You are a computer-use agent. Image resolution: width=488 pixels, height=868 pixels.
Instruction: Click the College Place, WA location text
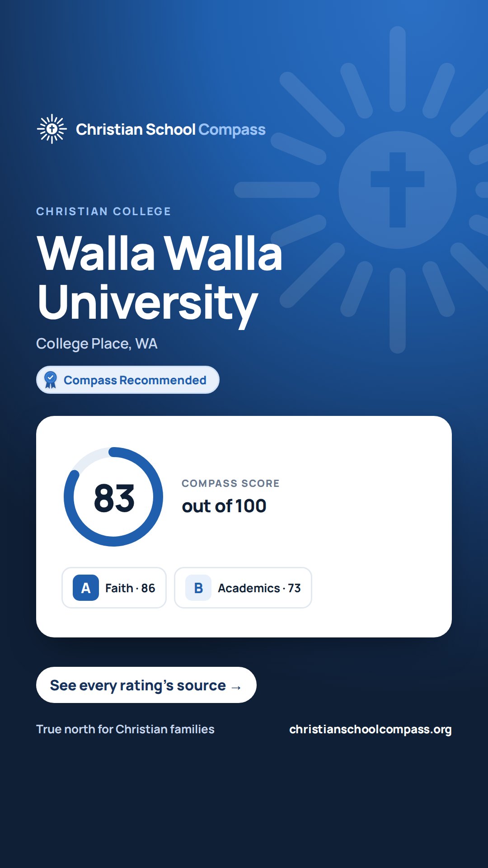click(97, 344)
